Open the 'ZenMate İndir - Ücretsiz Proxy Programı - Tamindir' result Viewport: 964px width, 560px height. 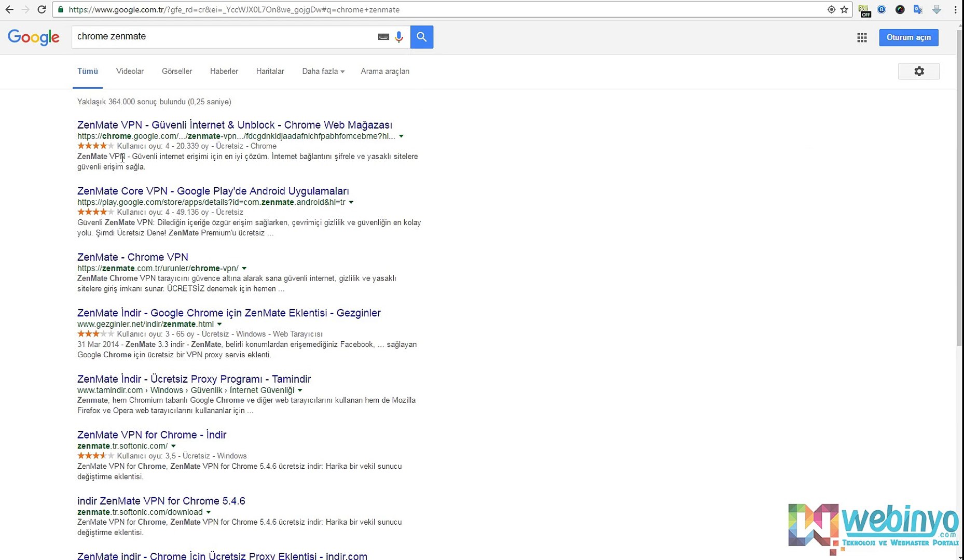[194, 379]
